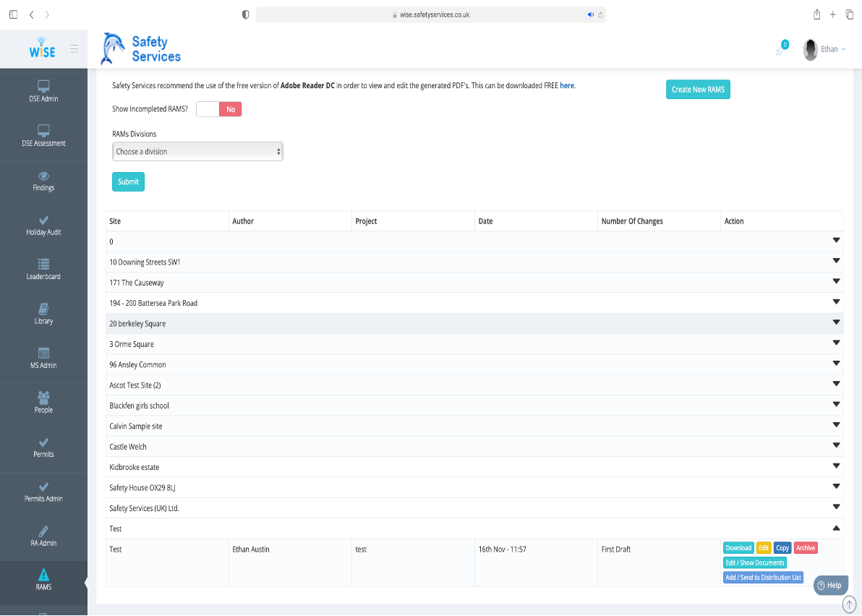Click the yellow Edit button
The height and width of the screenshot is (616, 862).
764,548
